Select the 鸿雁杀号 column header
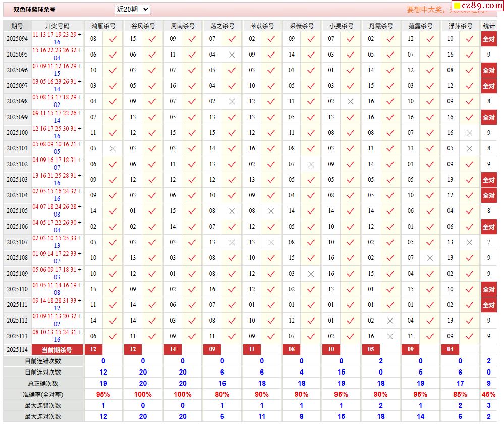 click(x=103, y=26)
